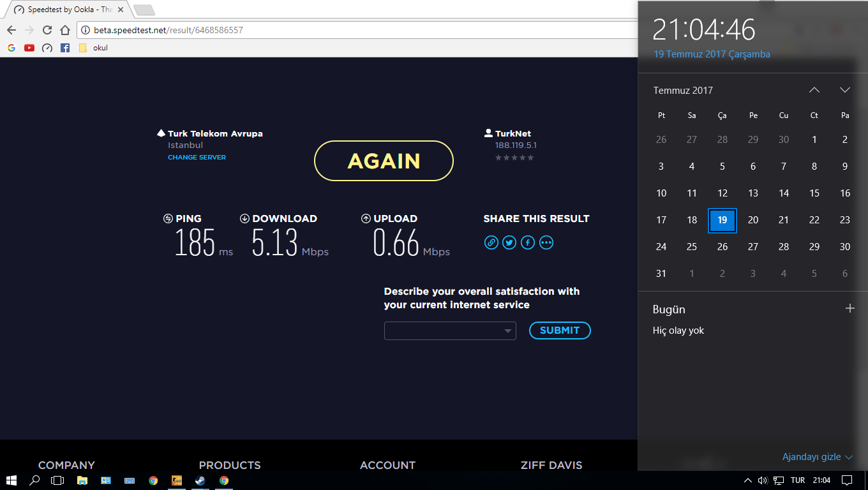
Task: Share result on Twitter icon
Action: click(x=509, y=242)
